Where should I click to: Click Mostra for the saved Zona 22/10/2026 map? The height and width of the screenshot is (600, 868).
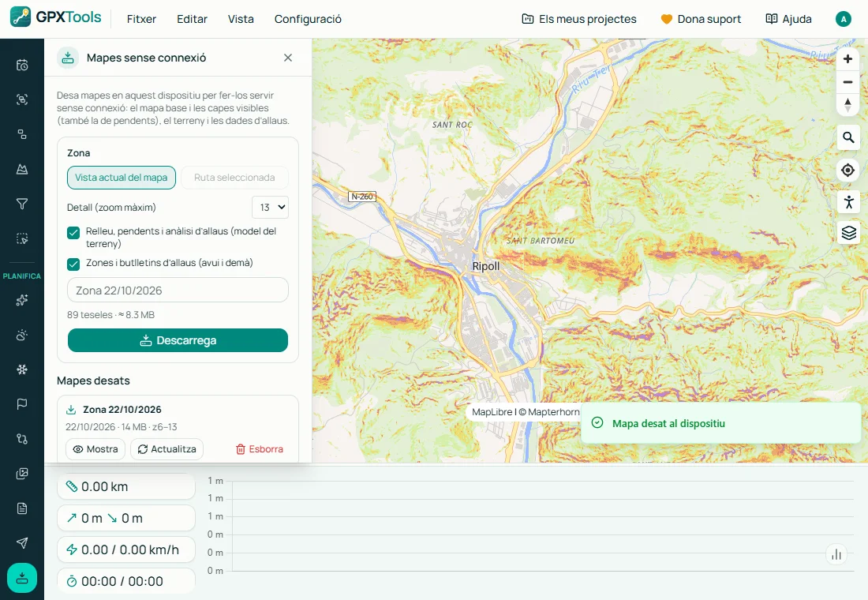point(95,448)
